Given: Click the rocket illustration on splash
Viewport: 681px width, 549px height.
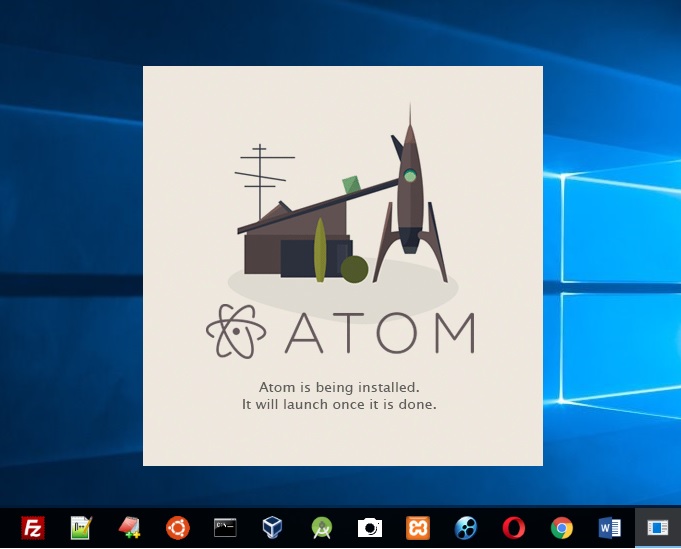Looking at the screenshot, I should [x=409, y=190].
